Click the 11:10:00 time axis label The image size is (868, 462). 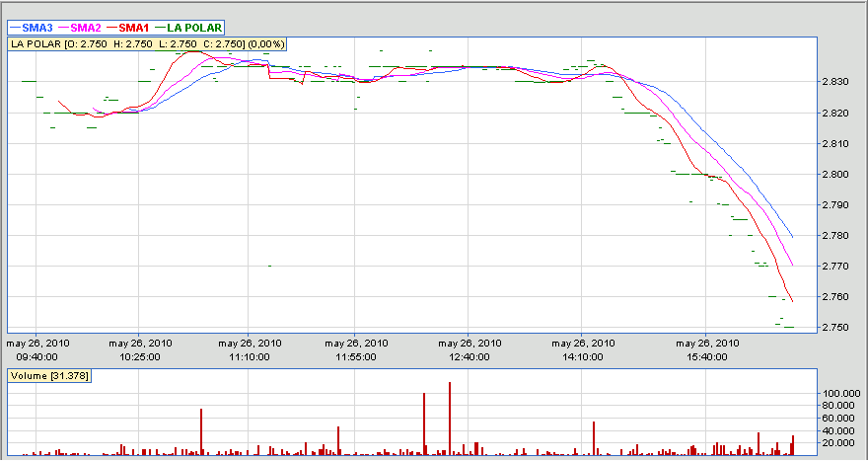pyautogui.click(x=250, y=357)
